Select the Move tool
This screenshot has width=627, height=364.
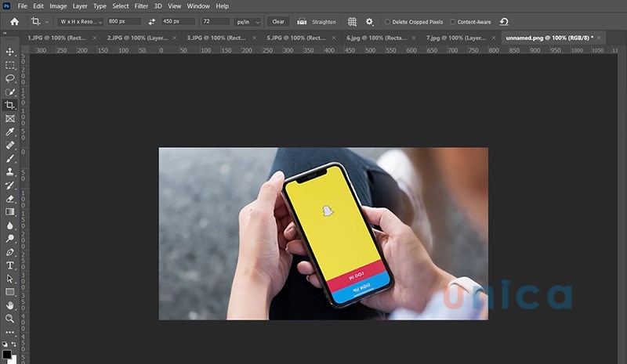10,52
